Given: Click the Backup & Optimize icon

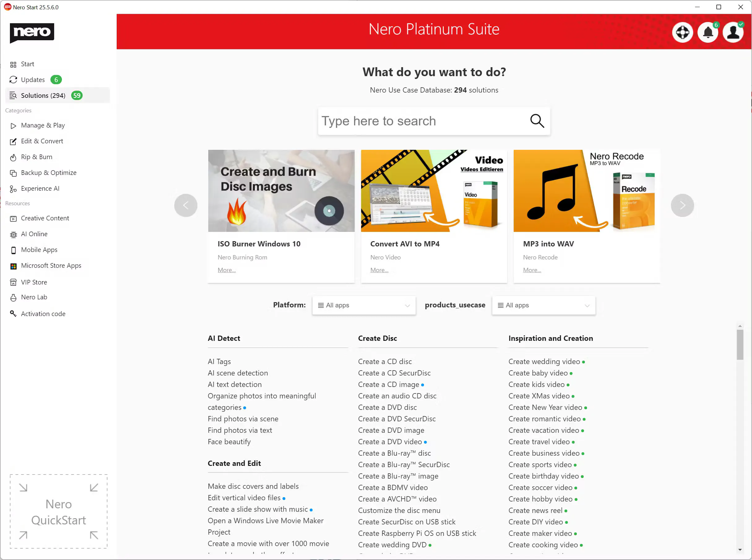Looking at the screenshot, I should click(13, 173).
